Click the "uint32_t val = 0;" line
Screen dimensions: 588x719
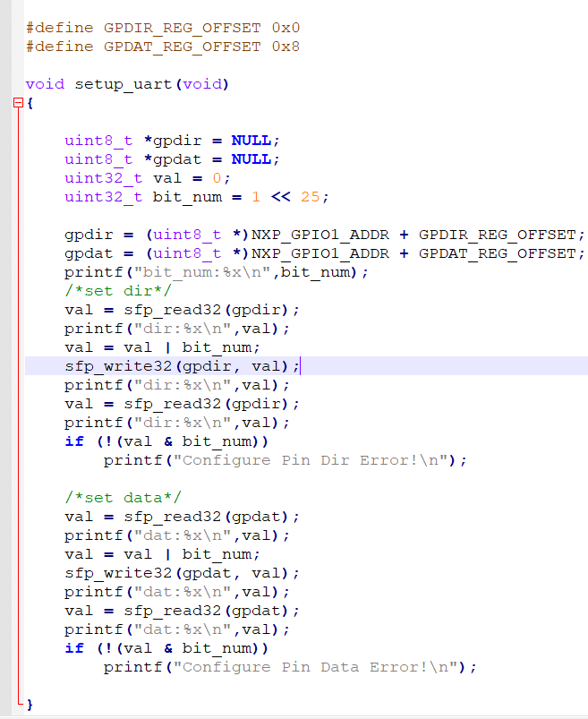(x=147, y=178)
